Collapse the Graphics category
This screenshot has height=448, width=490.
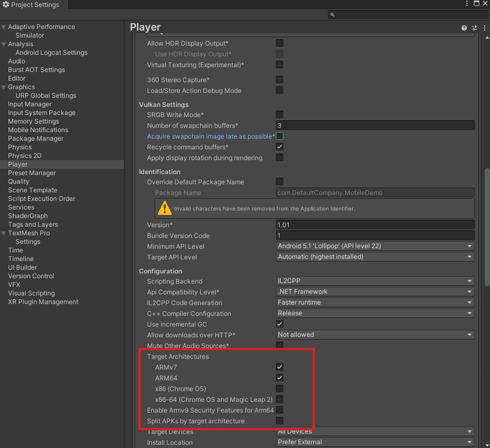tap(4, 87)
